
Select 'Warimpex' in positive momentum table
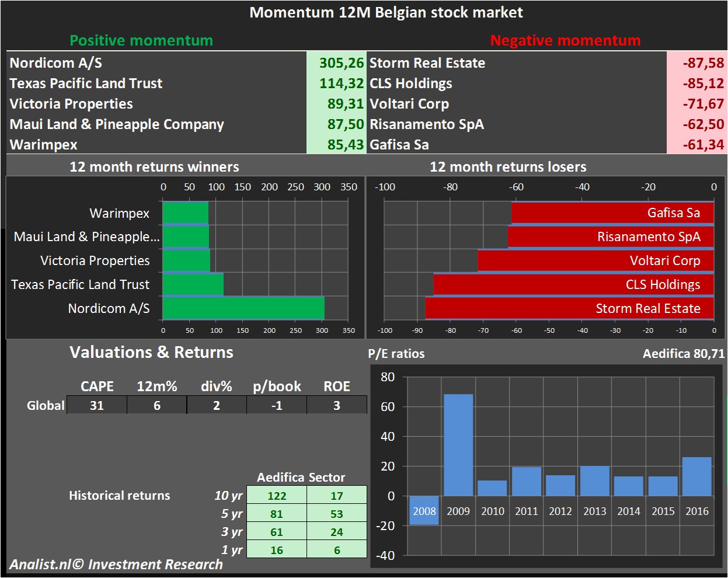click(44, 145)
